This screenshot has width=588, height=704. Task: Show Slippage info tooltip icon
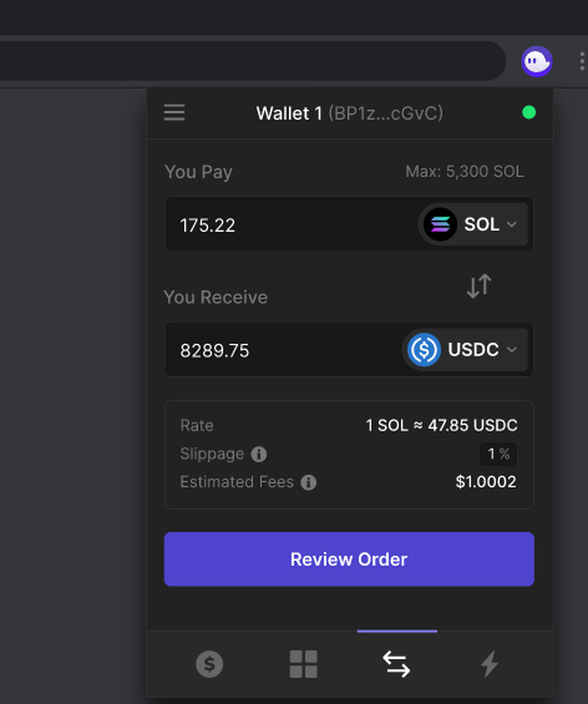coord(259,454)
